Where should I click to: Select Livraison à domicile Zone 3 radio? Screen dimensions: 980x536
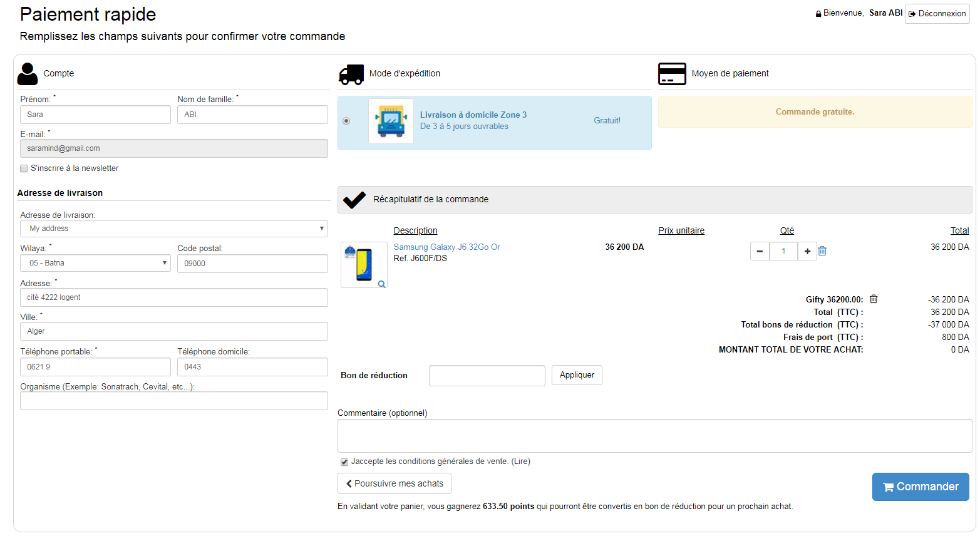point(346,121)
